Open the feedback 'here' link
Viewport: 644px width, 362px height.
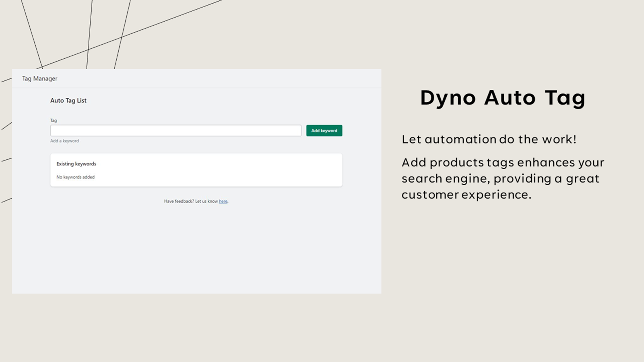click(223, 201)
